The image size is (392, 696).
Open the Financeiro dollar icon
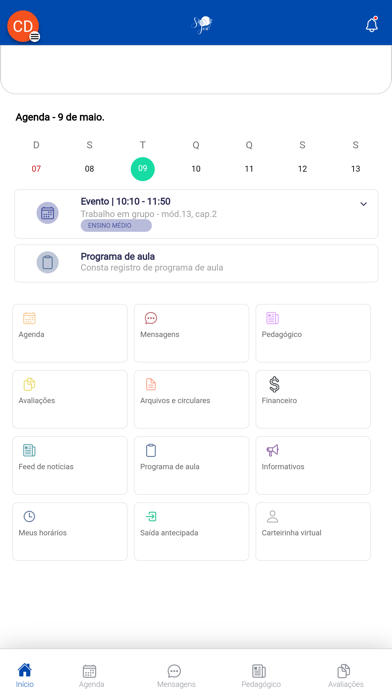274,384
